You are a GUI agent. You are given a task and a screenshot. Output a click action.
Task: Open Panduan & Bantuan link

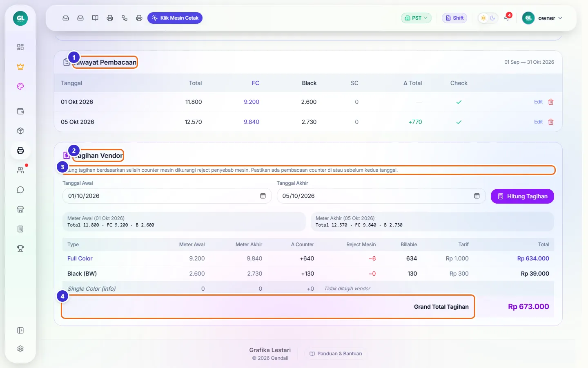point(336,354)
